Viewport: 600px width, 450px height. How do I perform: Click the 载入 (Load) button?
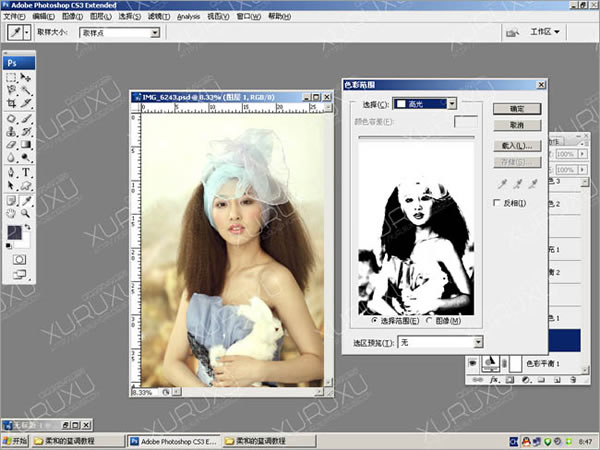pyautogui.click(x=518, y=146)
